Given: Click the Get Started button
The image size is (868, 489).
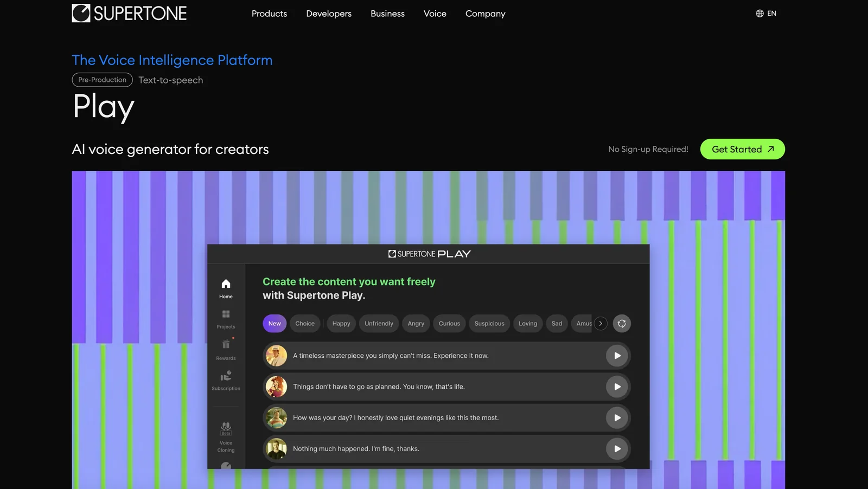Looking at the screenshot, I should [x=742, y=149].
